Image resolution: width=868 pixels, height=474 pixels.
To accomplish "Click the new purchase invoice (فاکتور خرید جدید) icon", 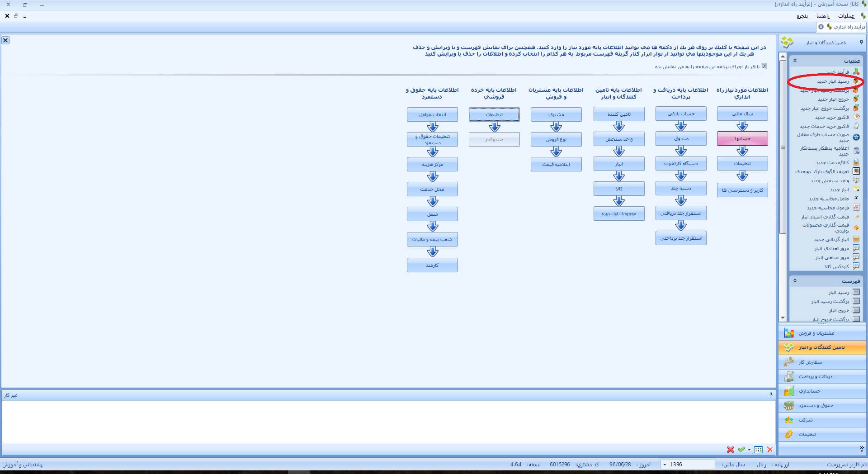I will (x=856, y=117).
